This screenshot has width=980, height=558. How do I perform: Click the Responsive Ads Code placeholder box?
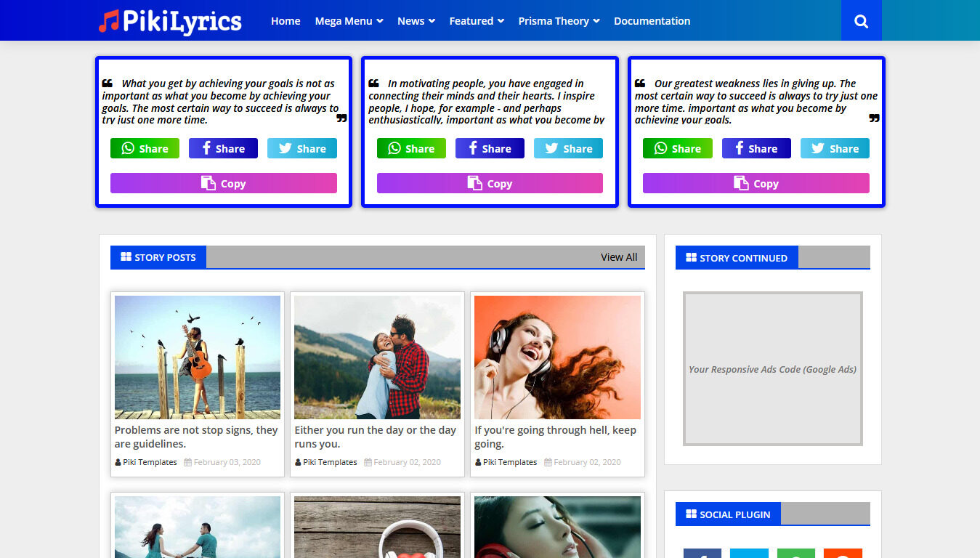point(772,368)
